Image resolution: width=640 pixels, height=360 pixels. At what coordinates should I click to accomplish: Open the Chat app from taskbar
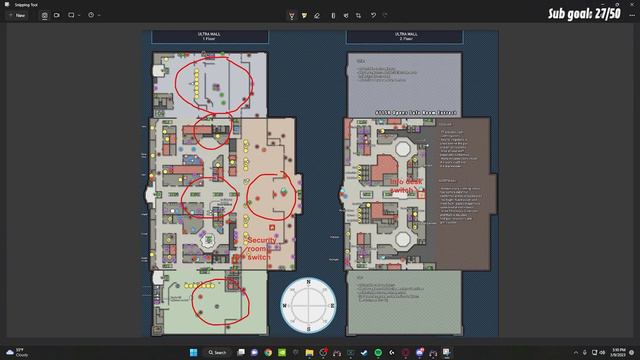coord(254,352)
